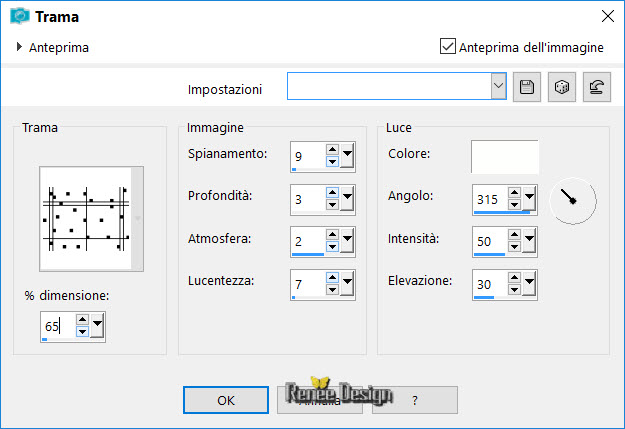Decrease Profondità value with down arrow
This screenshot has height=429, width=625.
click(x=333, y=203)
